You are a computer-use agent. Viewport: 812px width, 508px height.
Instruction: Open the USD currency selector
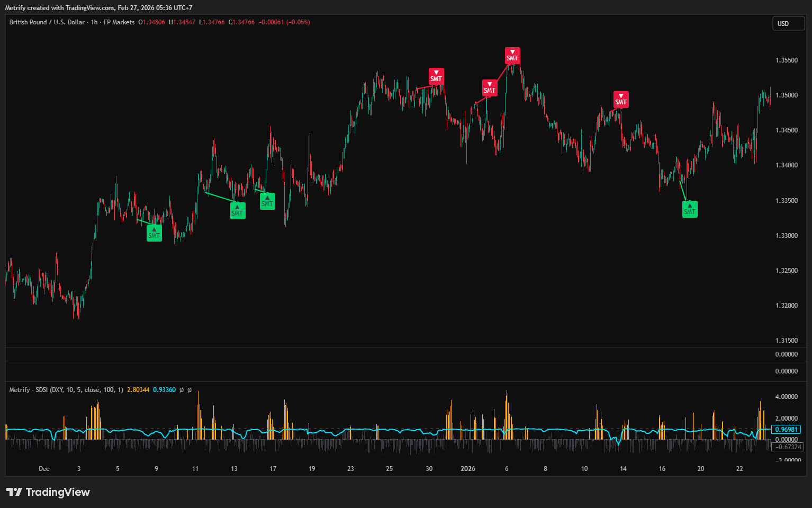(788, 23)
